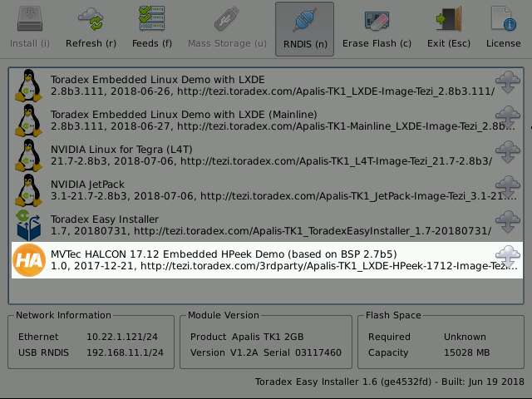
Task: Click the USB RNDIS address 192.168.11.1/24
Action: click(125, 352)
